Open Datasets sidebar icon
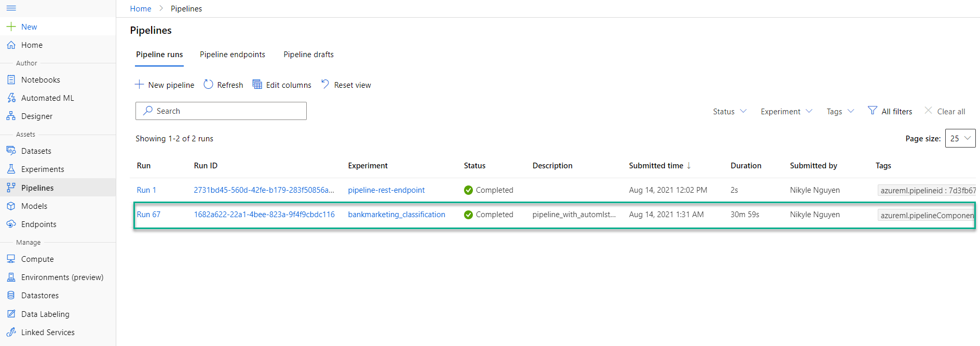Screen dimensions: 980x346 11,151
